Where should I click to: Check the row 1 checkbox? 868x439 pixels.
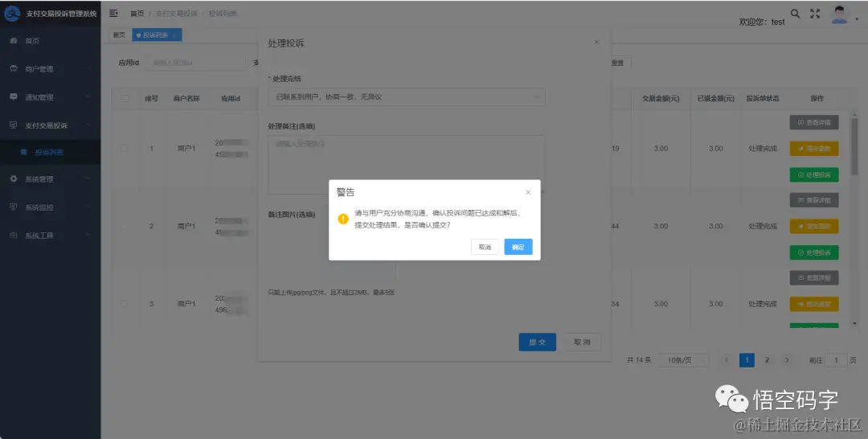tap(124, 149)
